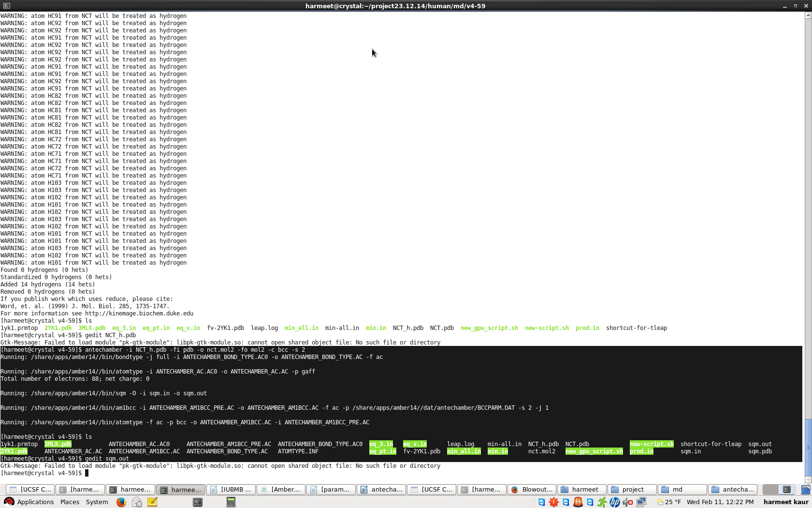Open the yellow sticky notes icon
The width and height of the screenshot is (812, 508).
point(152,502)
